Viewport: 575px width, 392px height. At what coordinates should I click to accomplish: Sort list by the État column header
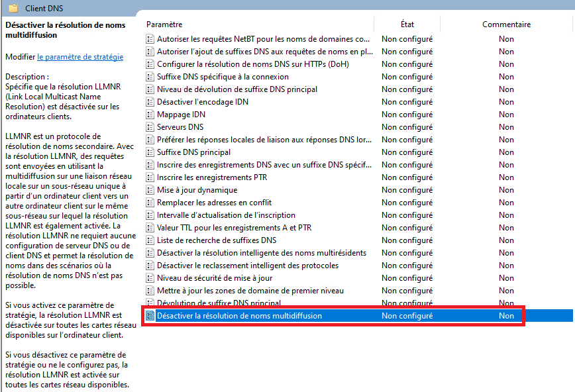(x=407, y=24)
